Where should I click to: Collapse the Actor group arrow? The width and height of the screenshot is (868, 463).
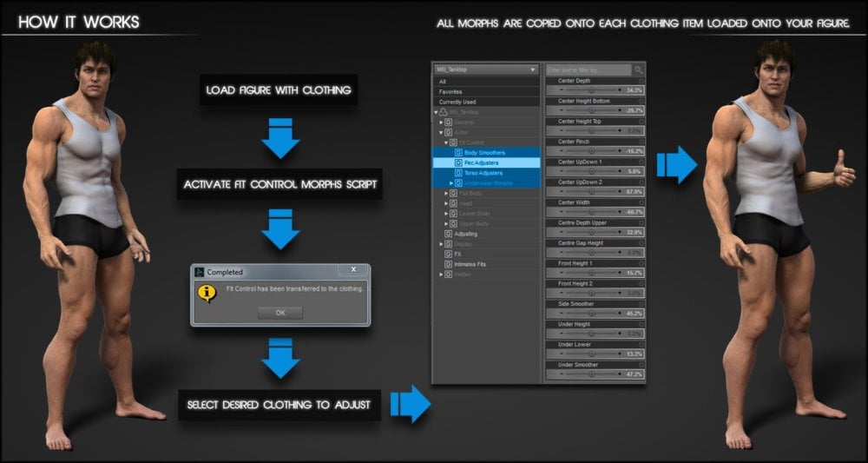441,132
